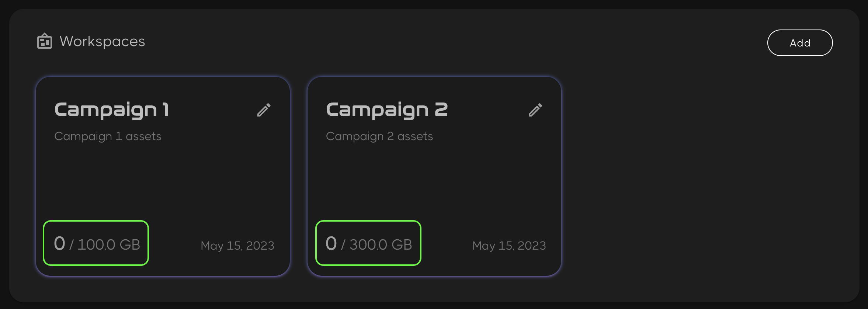Select the Campaign 2 assets description
The image size is (868, 309).
point(379,136)
